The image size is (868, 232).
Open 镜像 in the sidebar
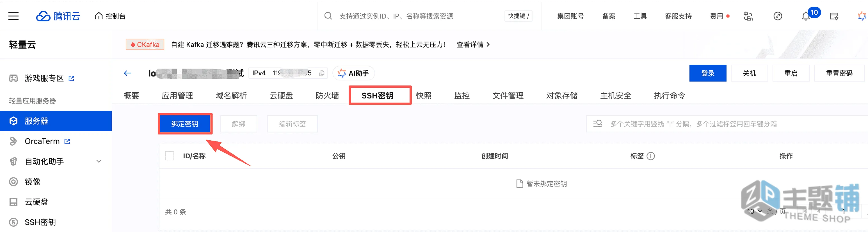[x=32, y=182]
